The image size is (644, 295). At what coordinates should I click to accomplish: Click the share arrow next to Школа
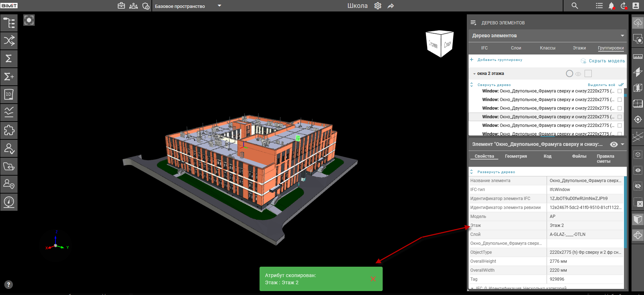(391, 6)
